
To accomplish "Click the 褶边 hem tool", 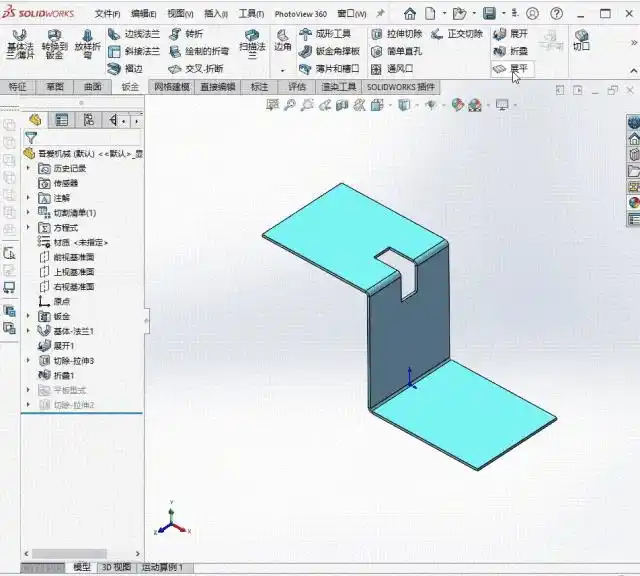I will coord(125,69).
